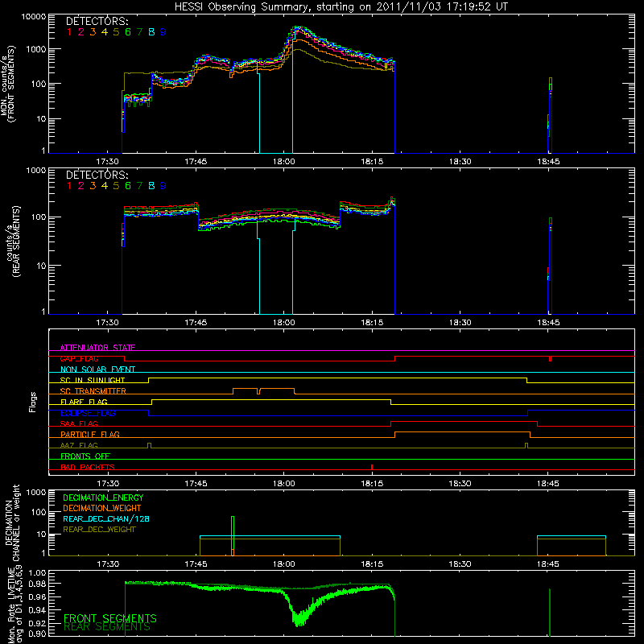Click the FLARE_FLAG label
The height and width of the screenshot is (644, 644).
click(84, 402)
